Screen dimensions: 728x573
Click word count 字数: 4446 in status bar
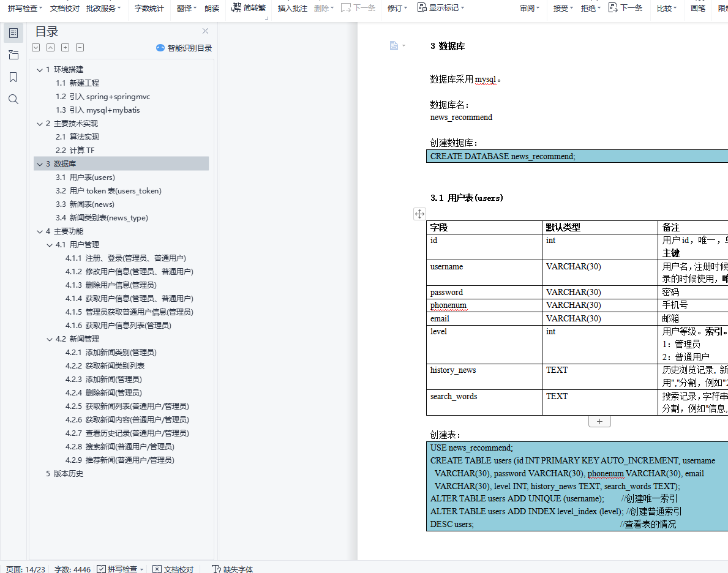(72, 569)
